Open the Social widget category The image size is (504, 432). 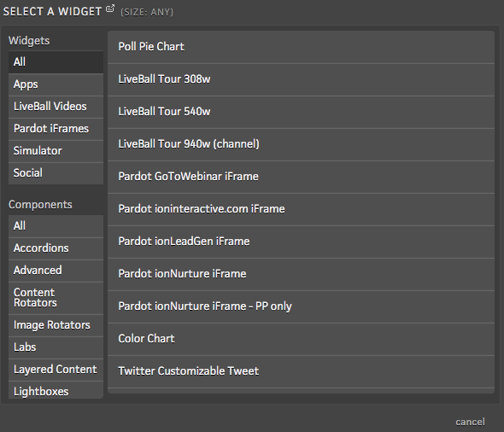56,173
